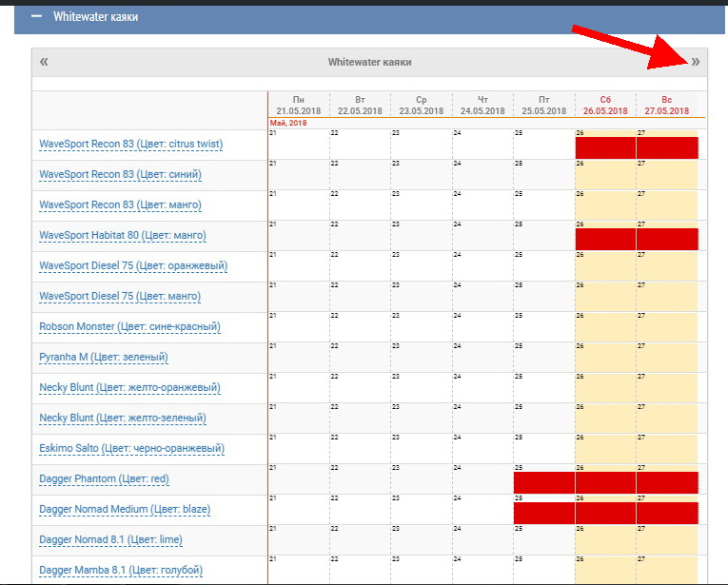728x585 pixels.
Task: Select free Saturday 26 cell for Dagger Mamba 8.1
Action: pos(605,570)
